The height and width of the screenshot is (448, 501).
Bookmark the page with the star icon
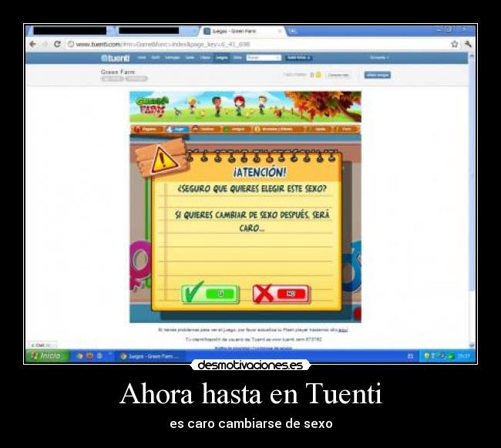click(454, 44)
